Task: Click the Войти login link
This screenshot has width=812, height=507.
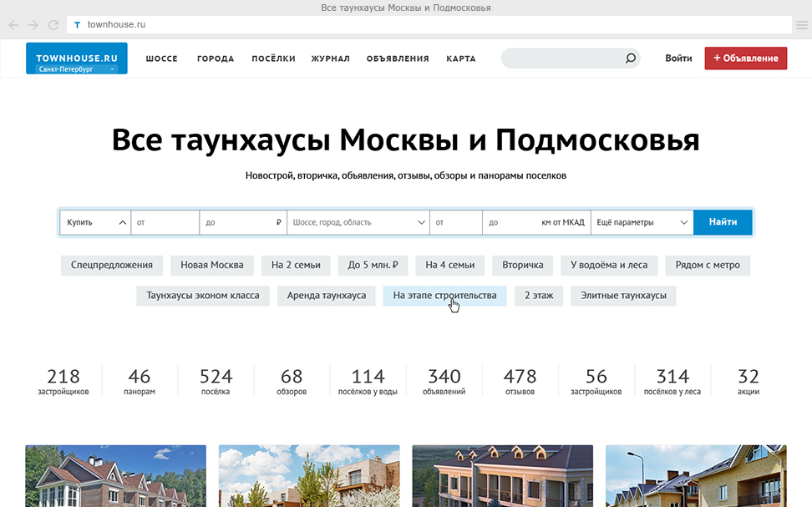Action: click(678, 58)
